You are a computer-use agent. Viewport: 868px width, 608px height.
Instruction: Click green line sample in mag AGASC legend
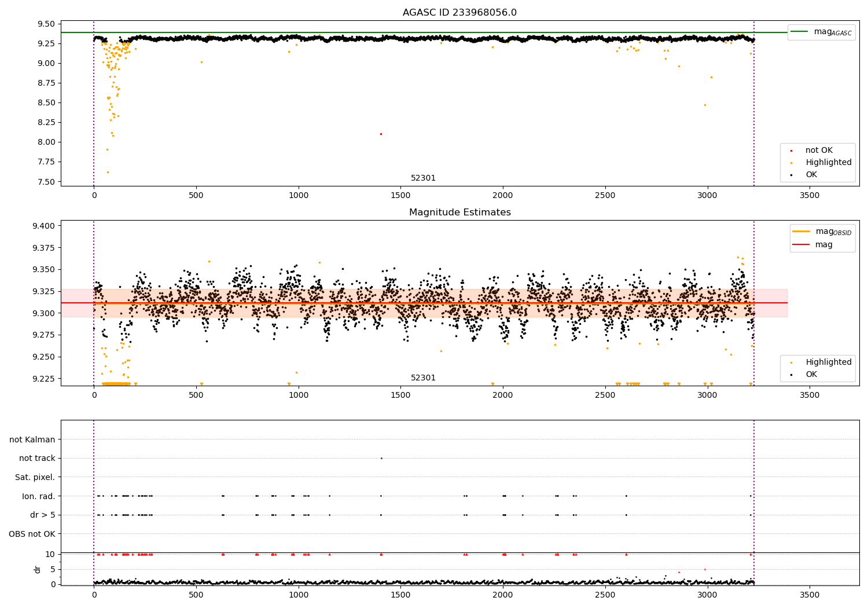800,32
